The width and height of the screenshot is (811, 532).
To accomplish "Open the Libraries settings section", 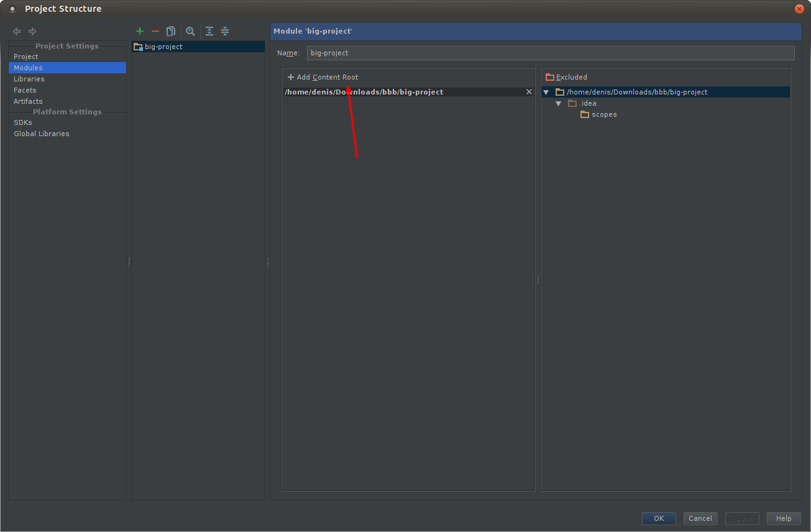I will pos(29,79).
